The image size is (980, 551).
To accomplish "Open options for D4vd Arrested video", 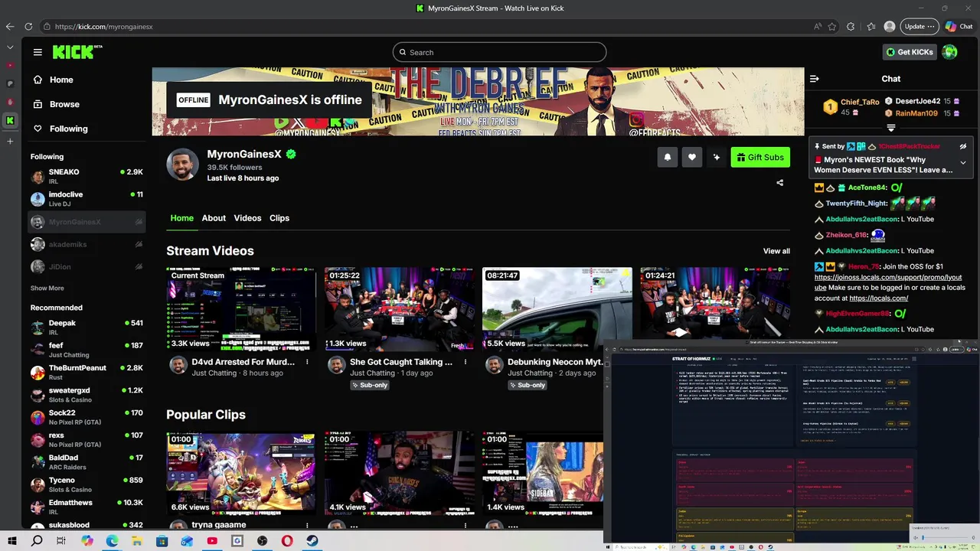I will pos(307,362).
